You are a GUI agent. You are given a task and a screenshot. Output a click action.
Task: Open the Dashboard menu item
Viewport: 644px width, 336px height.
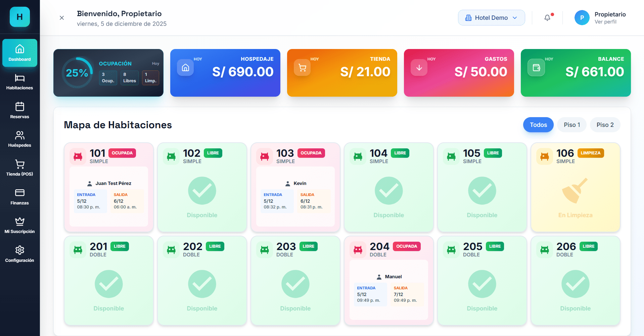(19, 53)
